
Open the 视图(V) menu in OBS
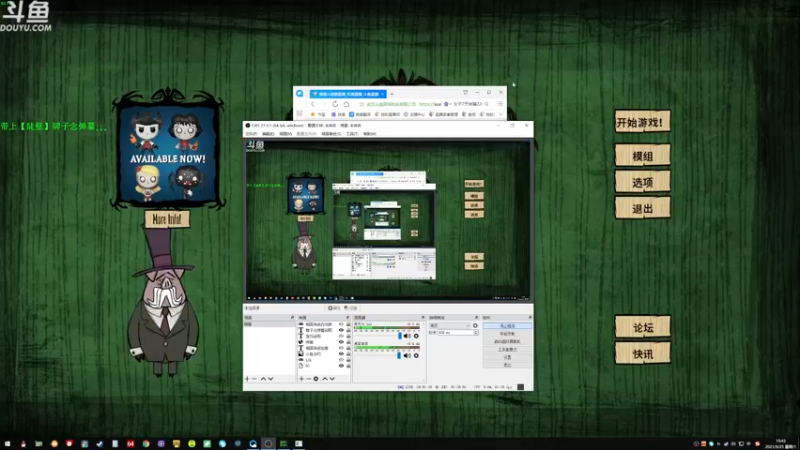[x=285, y=134]
